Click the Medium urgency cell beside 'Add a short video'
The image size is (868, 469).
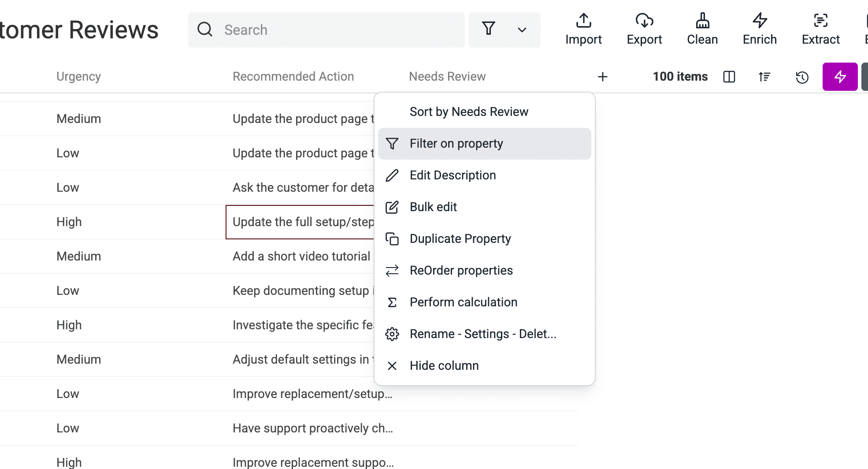pos(79,257)
